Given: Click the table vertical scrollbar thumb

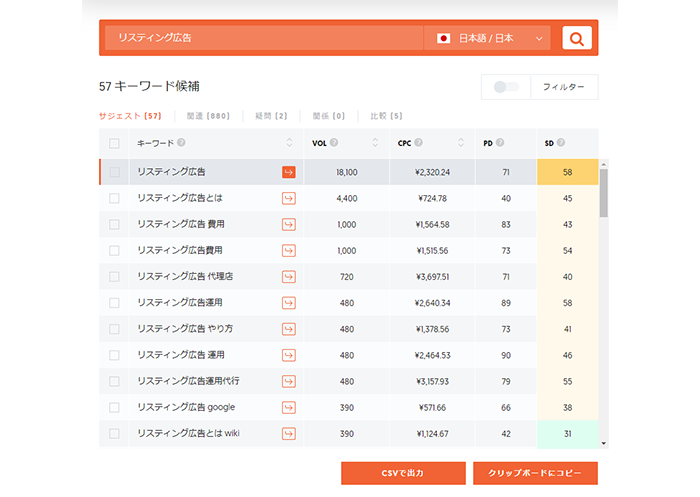Looking at the screenshot, I should pos(604,193).
